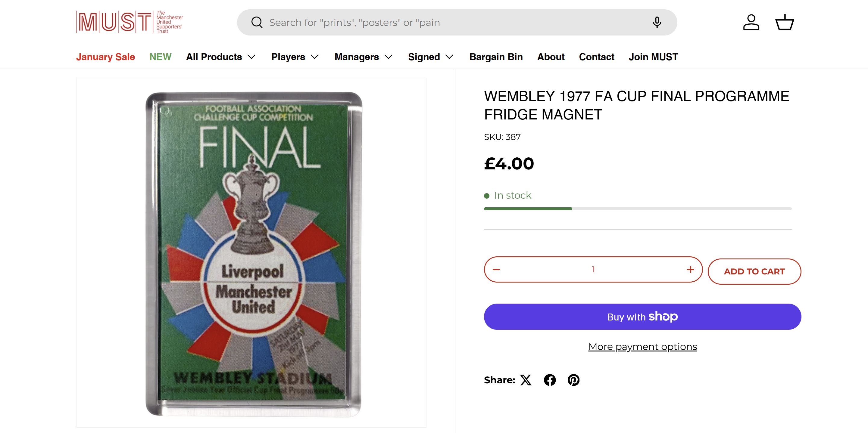Open the account profile icon

[751, 23]
